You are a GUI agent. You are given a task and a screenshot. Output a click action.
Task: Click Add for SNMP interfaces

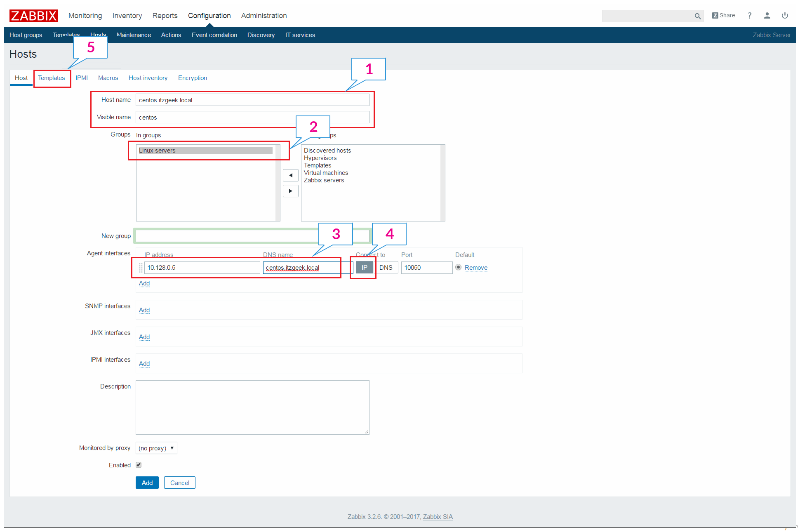(x=144, y=310)
